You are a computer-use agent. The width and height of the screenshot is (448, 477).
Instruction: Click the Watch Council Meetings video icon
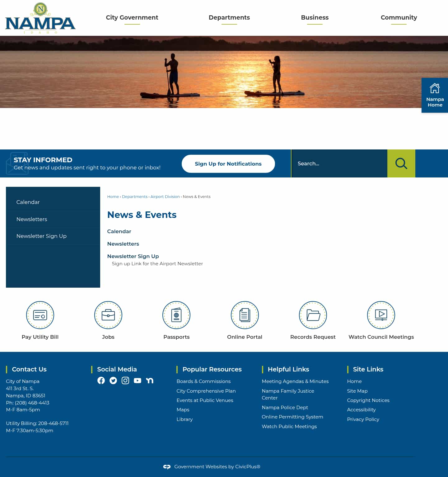pyautogui.click(x=381, y=315)
